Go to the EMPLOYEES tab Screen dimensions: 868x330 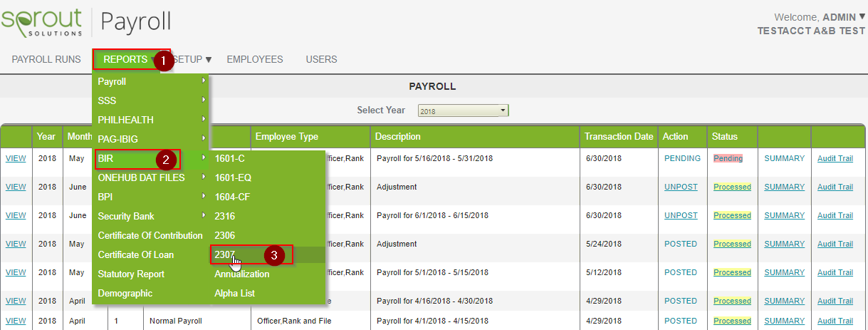click(x=255, y=59)
